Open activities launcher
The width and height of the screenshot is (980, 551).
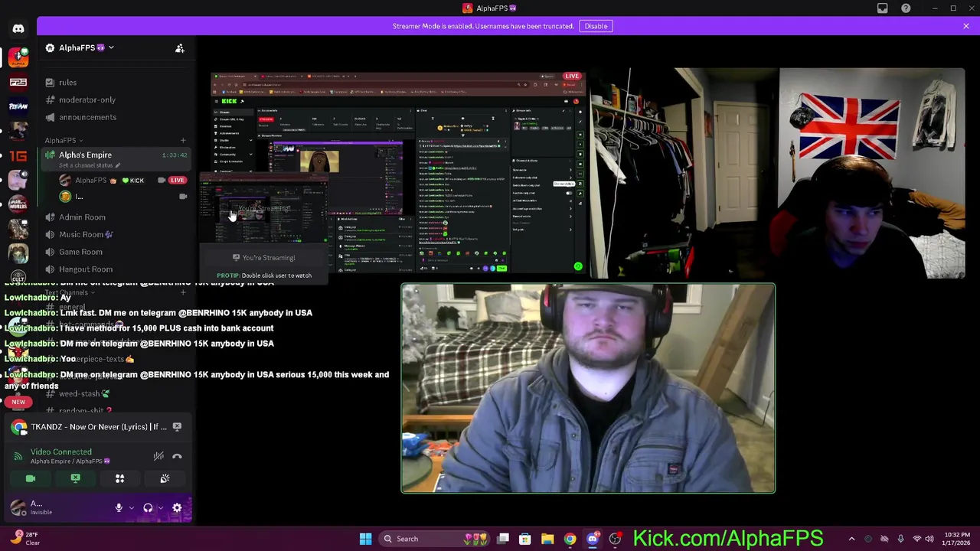click(x=119, y=479)
